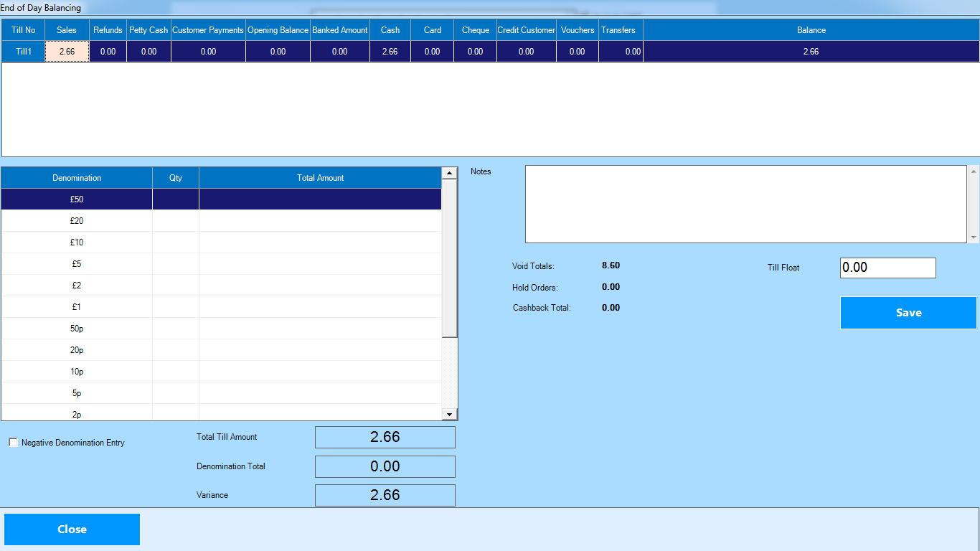The image size is (980, 551).
Task: Click the Banked Amount column header
Action: click(340, 30)
